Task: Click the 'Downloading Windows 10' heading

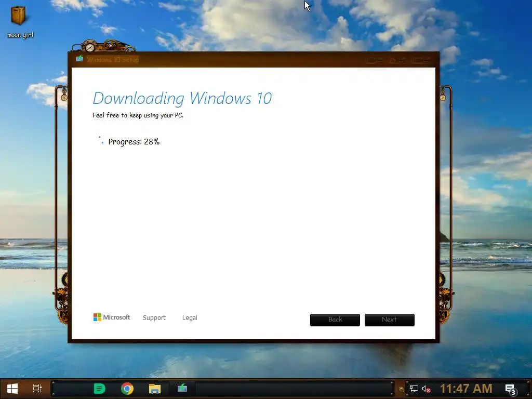Action: [x=182, y=98]
